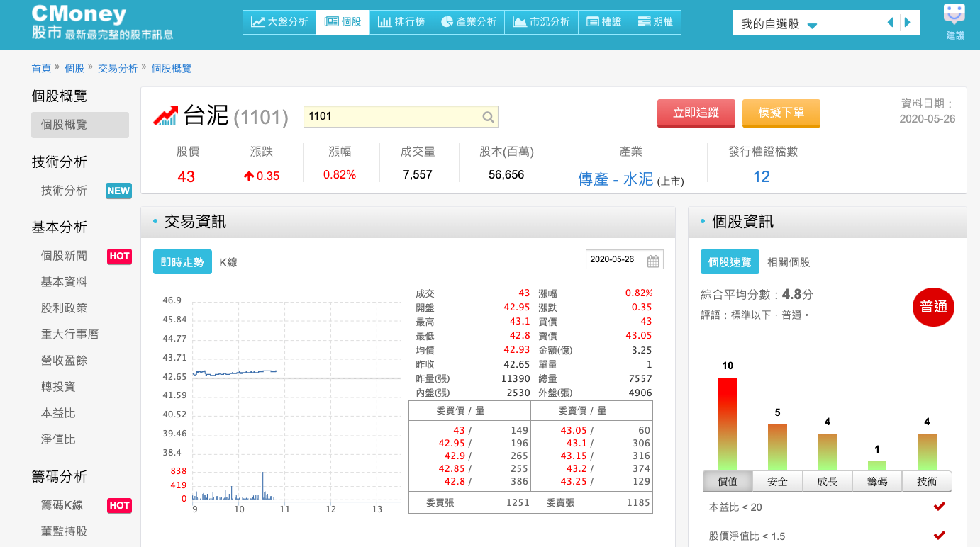The image size is (980, 547).
Task: Click bid price 42.95 row
Action: [469, 444]
